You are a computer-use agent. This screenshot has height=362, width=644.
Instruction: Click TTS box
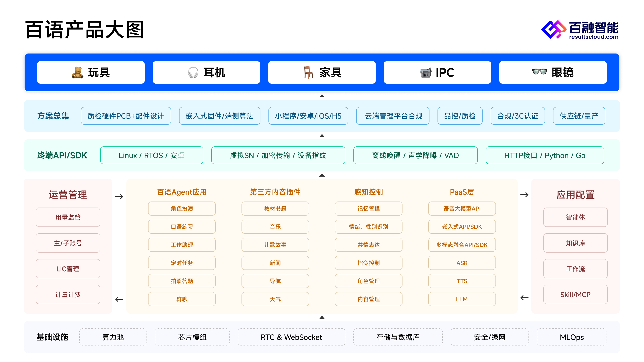coord(462,281)
